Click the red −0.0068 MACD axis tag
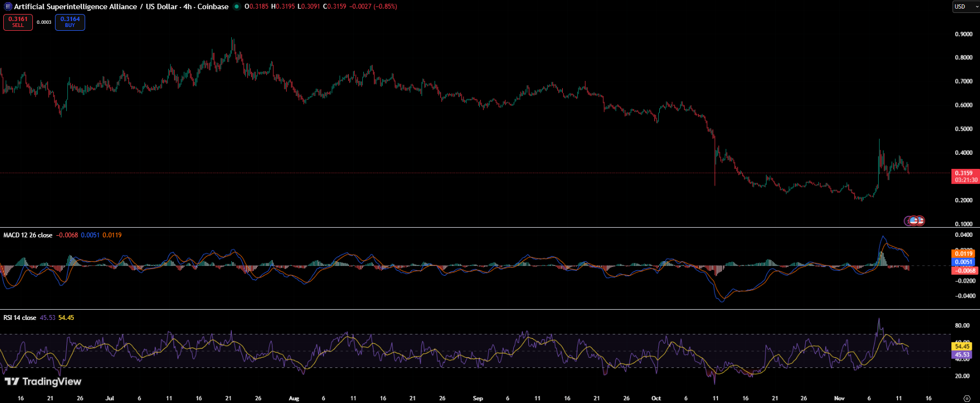 [x=964, y=271]
